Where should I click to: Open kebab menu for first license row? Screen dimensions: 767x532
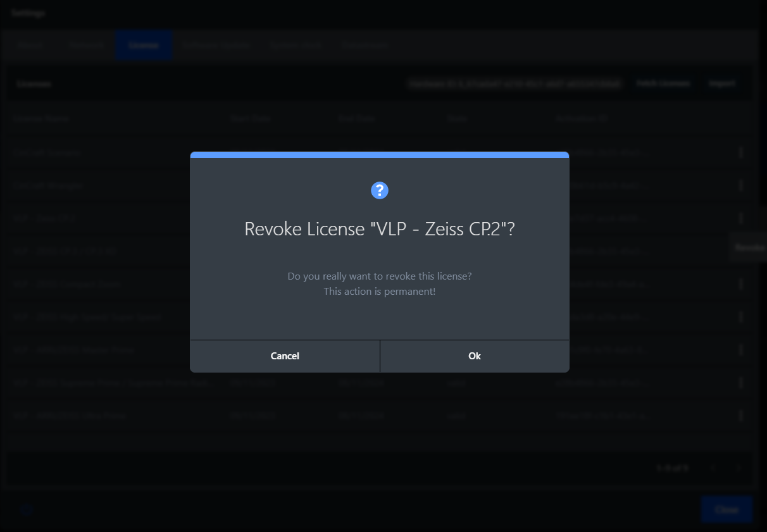click(740, 152)
